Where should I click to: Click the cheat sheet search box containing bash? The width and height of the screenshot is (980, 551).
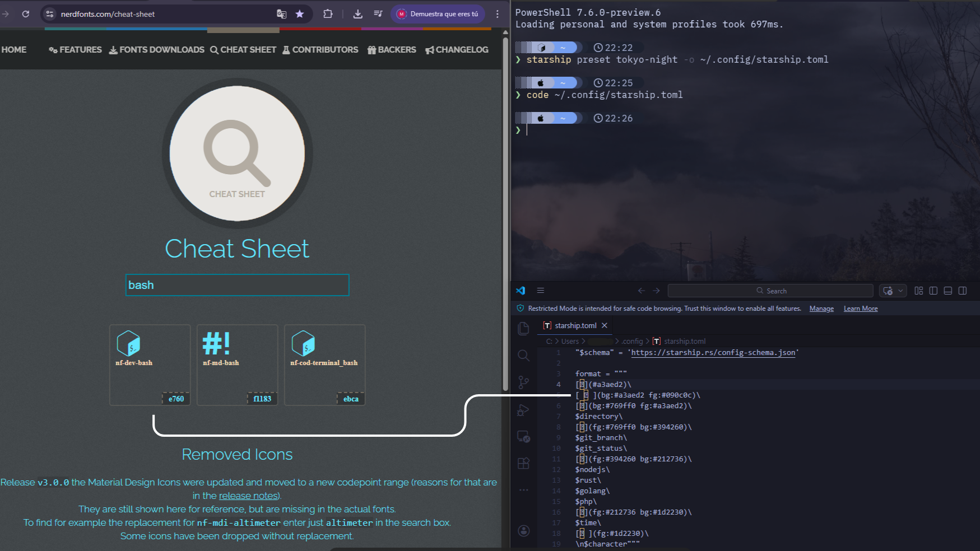[237, 285]
